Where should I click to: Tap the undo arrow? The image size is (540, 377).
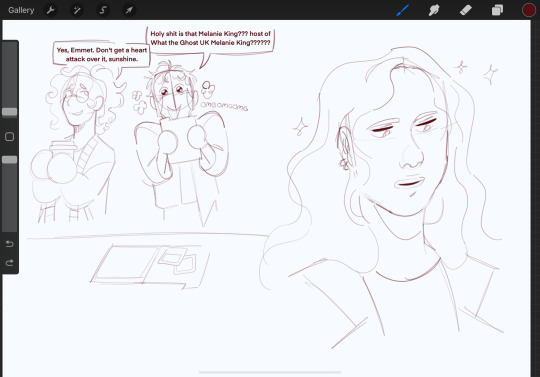(10, 244)
